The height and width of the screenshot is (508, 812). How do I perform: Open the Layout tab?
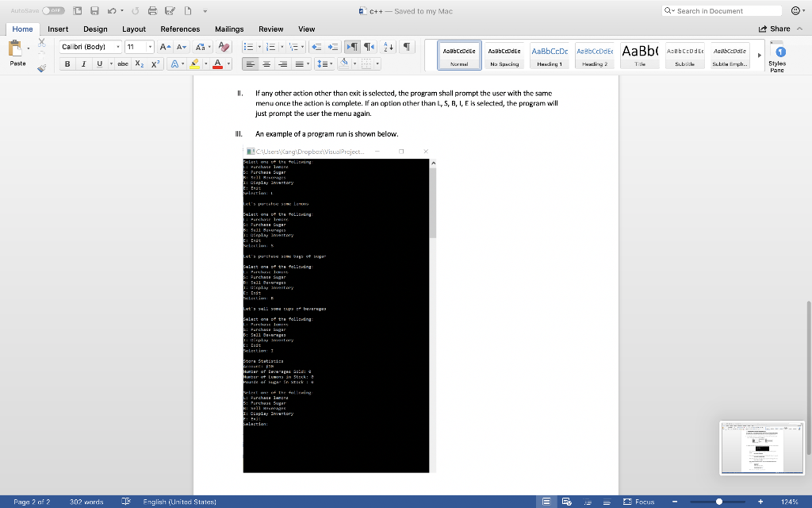[133, 29]
